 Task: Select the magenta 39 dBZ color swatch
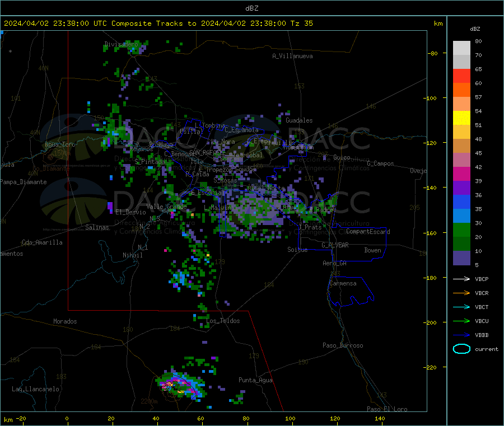click(x=461, y=174)
